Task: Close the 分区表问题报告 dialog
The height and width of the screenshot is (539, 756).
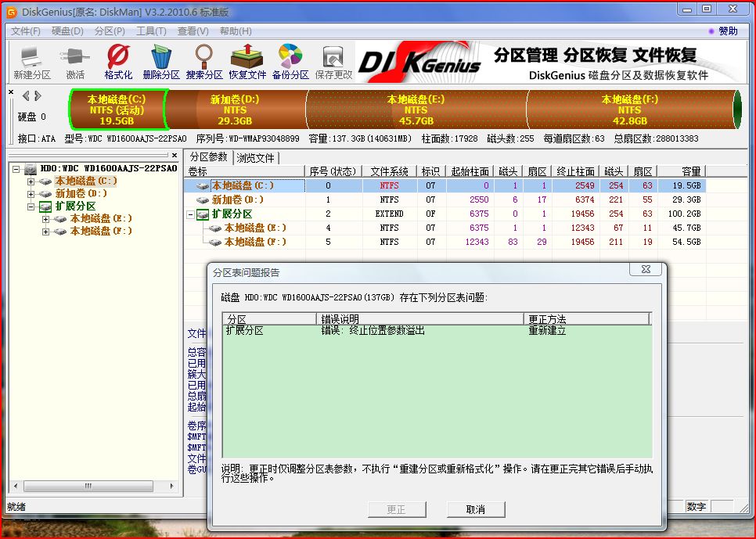Action: [646, 269]
